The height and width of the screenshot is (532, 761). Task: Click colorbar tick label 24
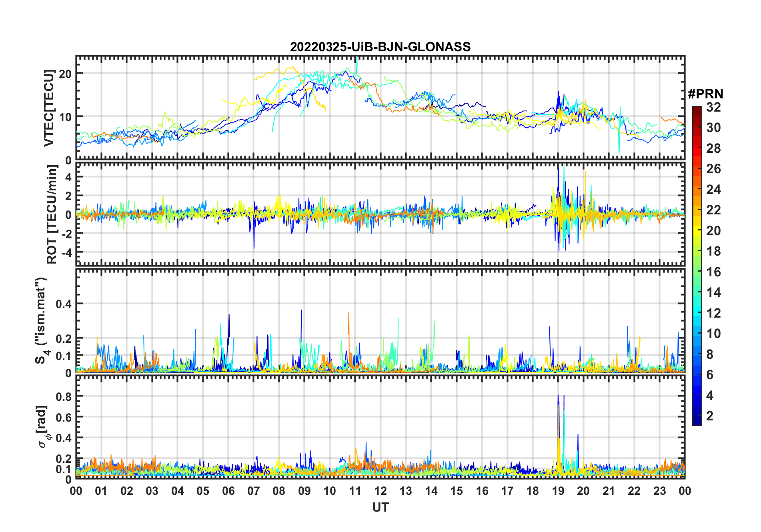[x=713, y=189]
